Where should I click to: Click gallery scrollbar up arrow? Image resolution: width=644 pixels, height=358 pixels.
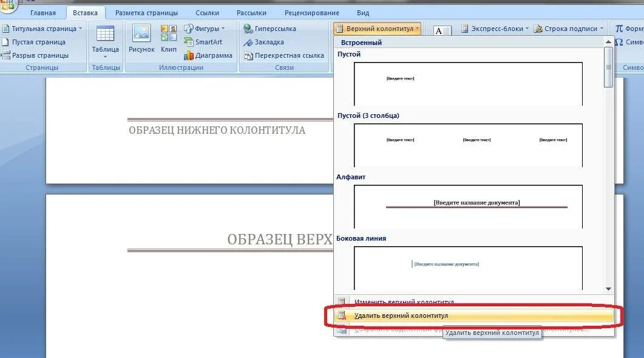click(x=608, y=42)
